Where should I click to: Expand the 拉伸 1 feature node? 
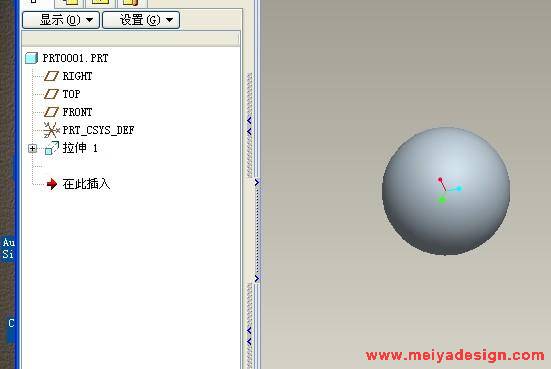point(32,149)
